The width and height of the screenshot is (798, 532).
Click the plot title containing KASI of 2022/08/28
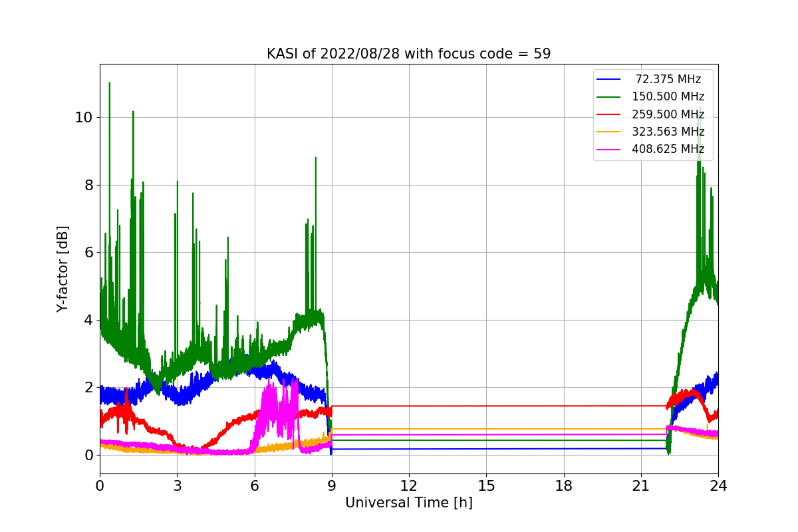(x=408, y=54)
